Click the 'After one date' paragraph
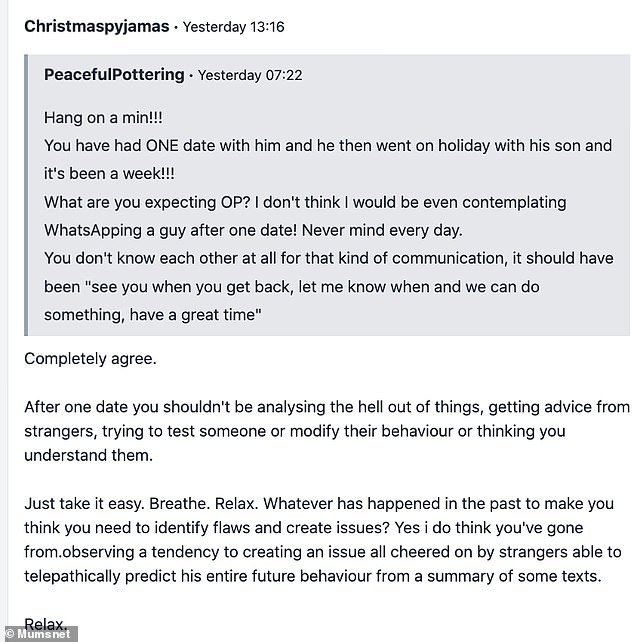The height and width of the screenshot is (642, 634). click(327, 431)
